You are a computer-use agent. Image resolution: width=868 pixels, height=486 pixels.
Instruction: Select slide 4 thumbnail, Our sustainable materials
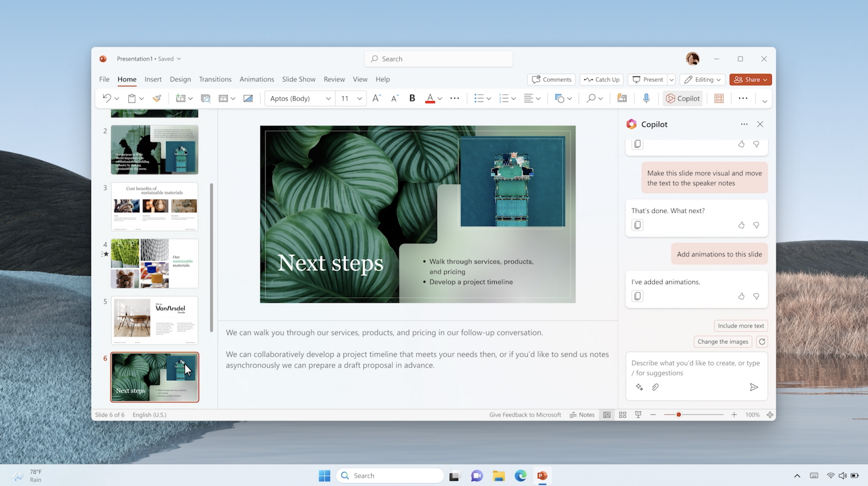tap(155, 263)
